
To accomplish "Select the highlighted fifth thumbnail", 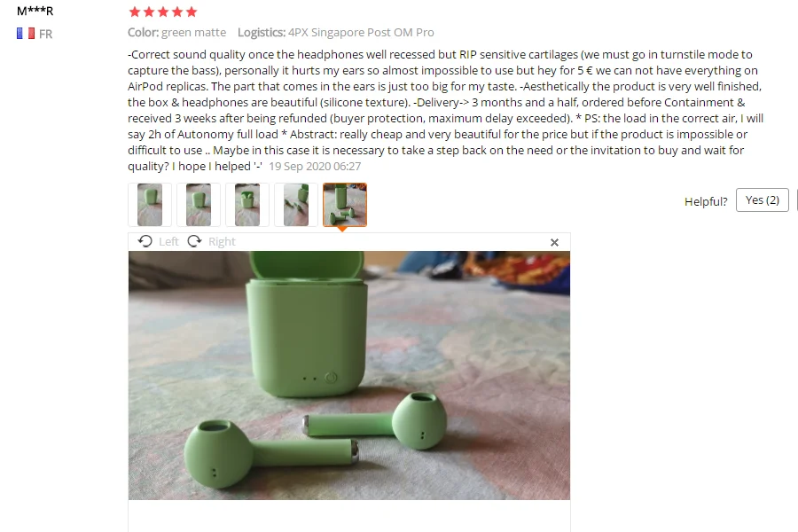I will (345, 205).
